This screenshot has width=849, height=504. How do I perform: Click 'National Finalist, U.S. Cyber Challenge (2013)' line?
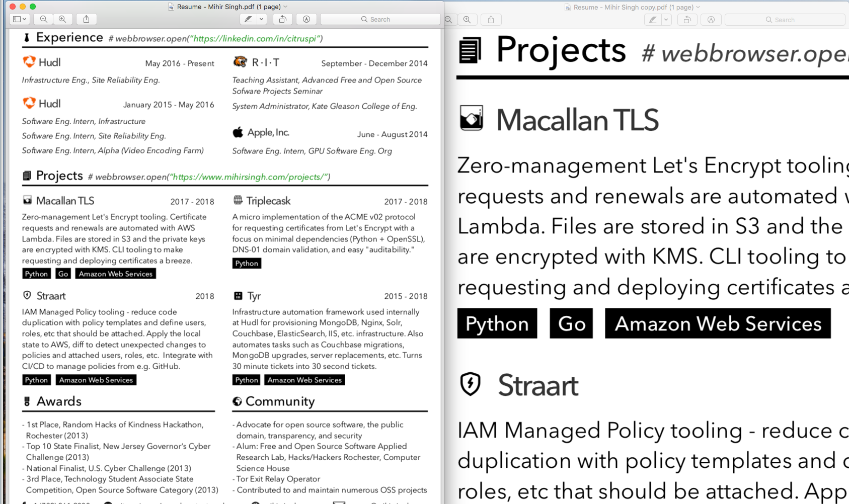(109, 468)
